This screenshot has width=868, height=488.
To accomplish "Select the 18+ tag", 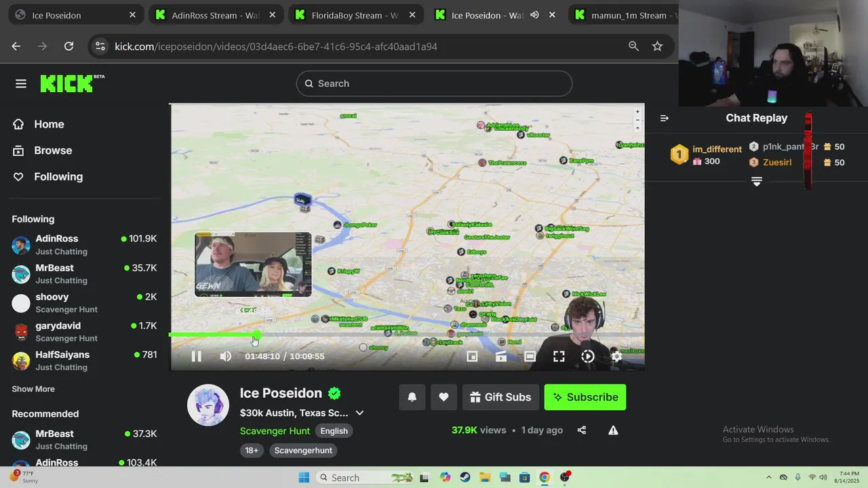I will click(x=252, y=450).
